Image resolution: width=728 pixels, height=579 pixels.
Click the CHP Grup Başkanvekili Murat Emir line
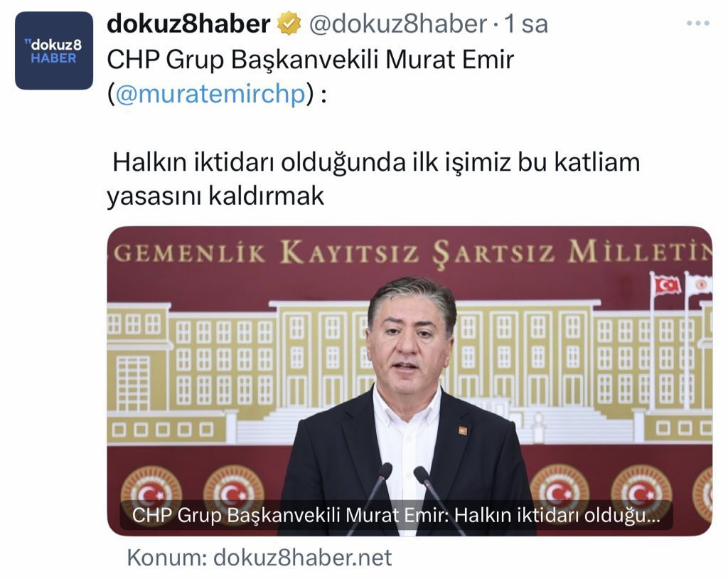310,60
